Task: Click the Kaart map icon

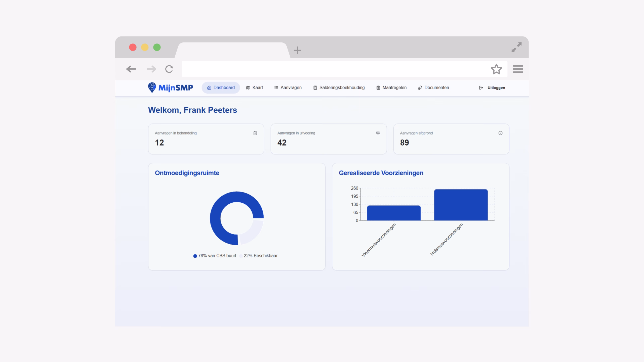Action: 248,87
